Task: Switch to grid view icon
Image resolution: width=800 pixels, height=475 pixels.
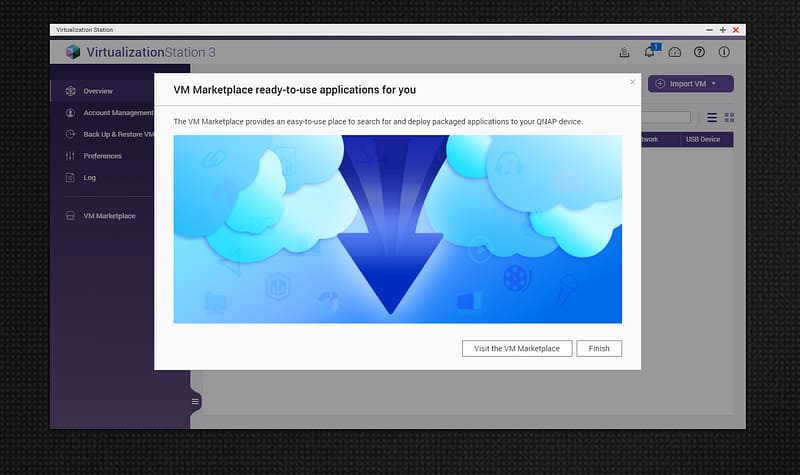Action: 730,118
